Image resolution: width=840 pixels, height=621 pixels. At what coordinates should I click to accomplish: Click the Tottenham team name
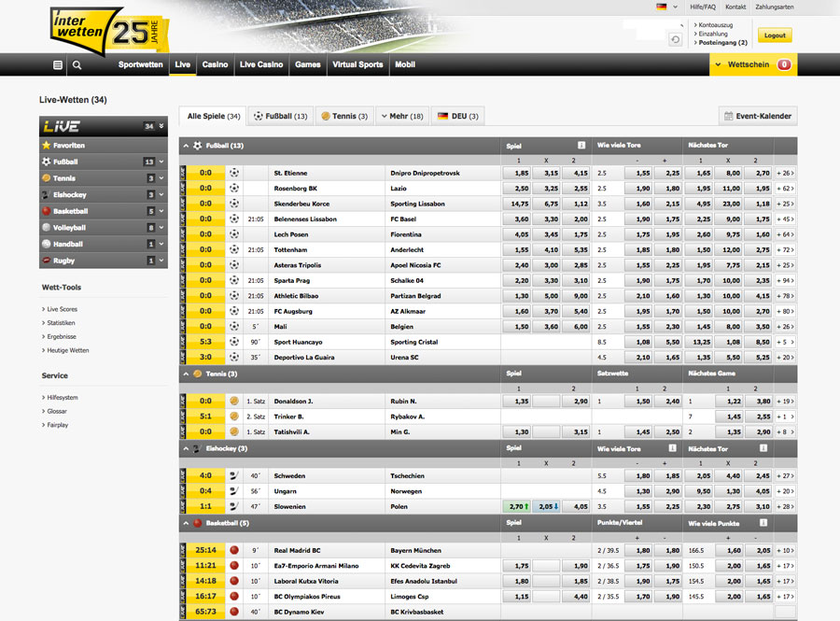click(x=292, y=249)
